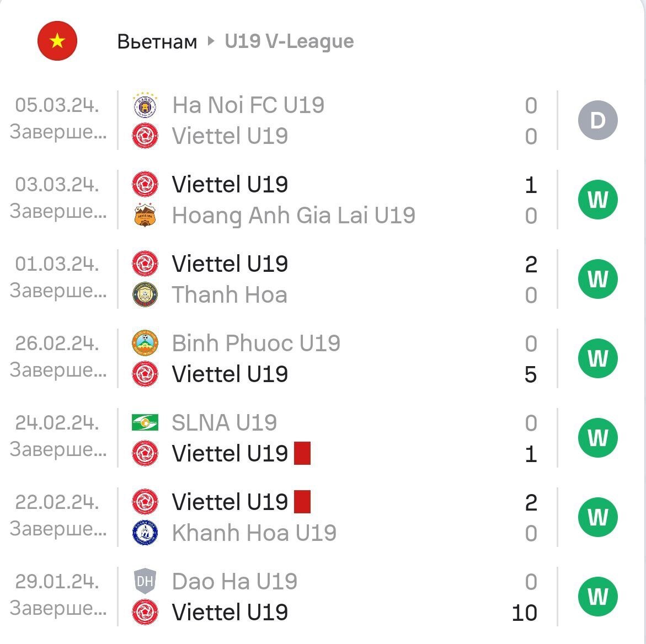Select the Thanh Hoa team name

[x=229, y=295]
